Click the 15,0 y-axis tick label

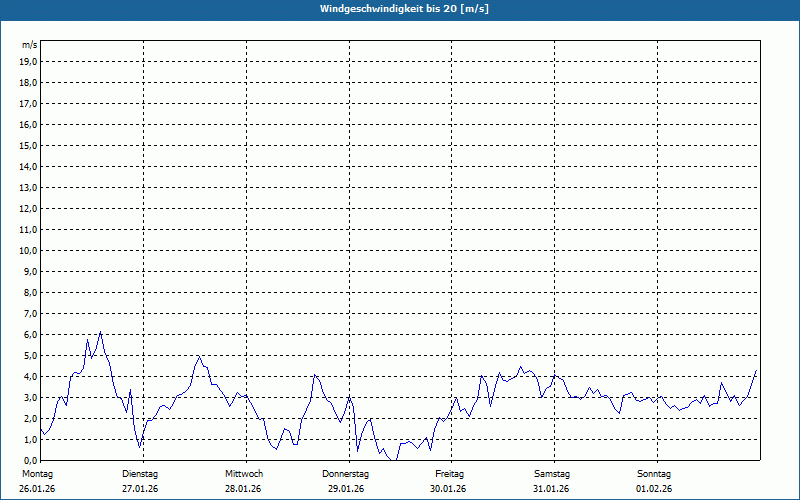pos(28,145)
